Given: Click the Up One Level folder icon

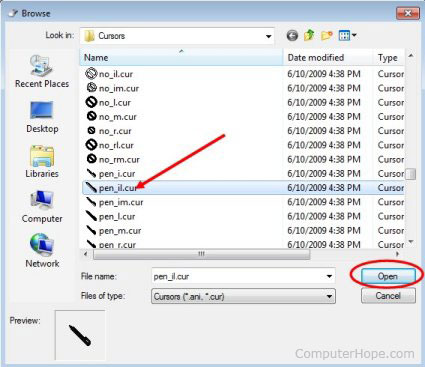Looking at the screenshot, I should point(309,35).
